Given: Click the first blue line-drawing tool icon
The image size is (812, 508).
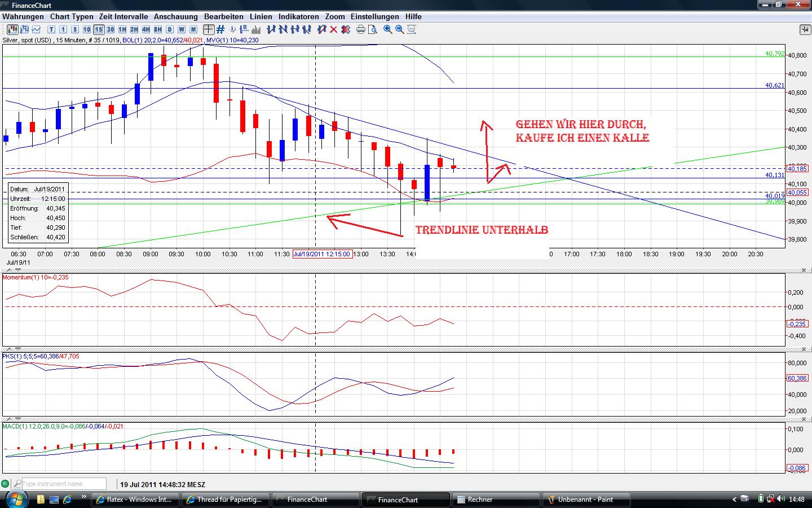Looking at the screenshot, I should (x=271, y=29).
